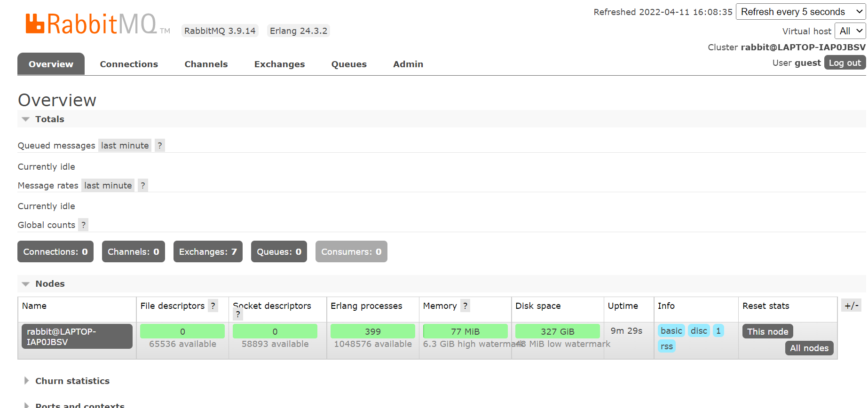Viewport: 868px width, 408px height.
Task: Toggle node table columns with +/-
Action: 852,306
